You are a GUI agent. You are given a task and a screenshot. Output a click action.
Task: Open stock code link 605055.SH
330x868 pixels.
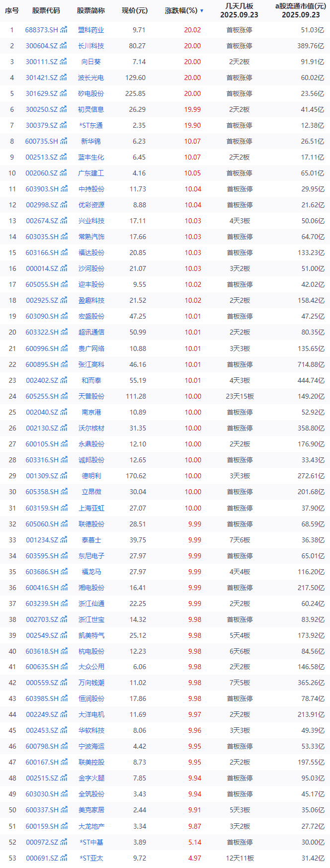point(42,284)
